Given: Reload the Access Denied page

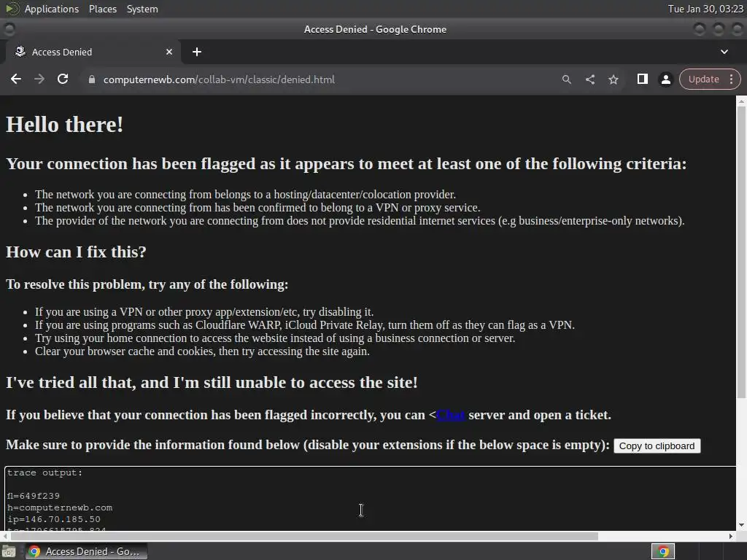Looking at the screenshot, I should click(x=63, y=79).
